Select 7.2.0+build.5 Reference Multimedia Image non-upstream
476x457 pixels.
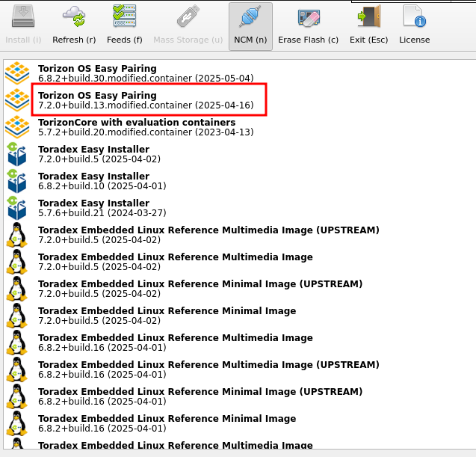coord(239,262)
